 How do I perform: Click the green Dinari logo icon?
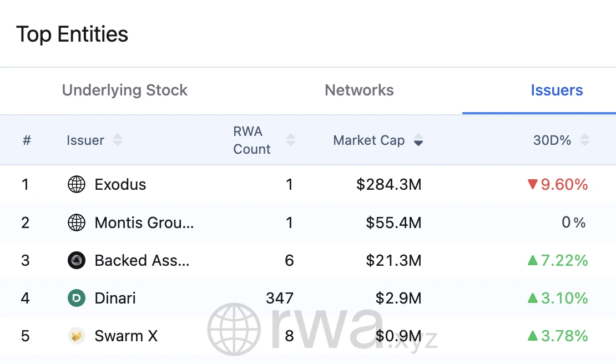76,298
